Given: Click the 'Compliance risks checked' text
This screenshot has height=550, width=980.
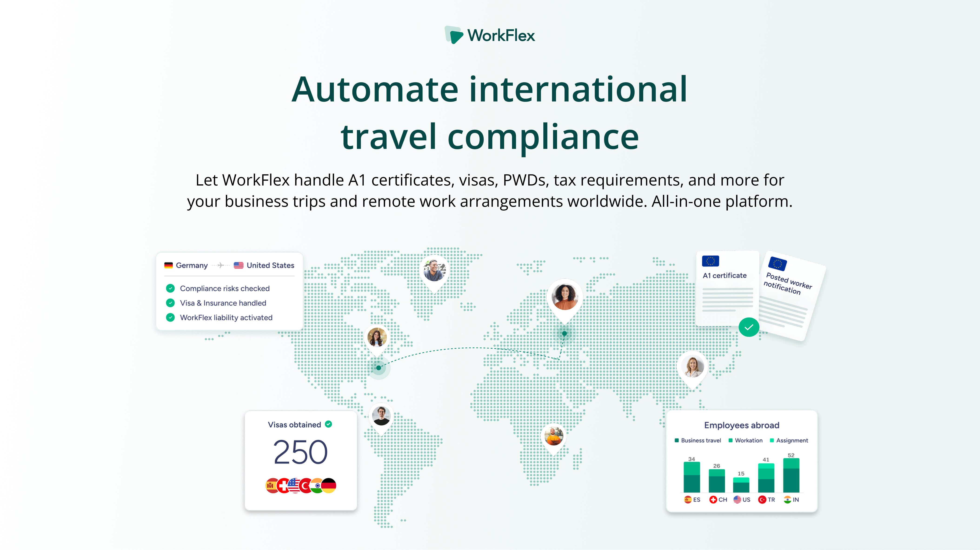Looking at the screenshot, I should [224, 288].
